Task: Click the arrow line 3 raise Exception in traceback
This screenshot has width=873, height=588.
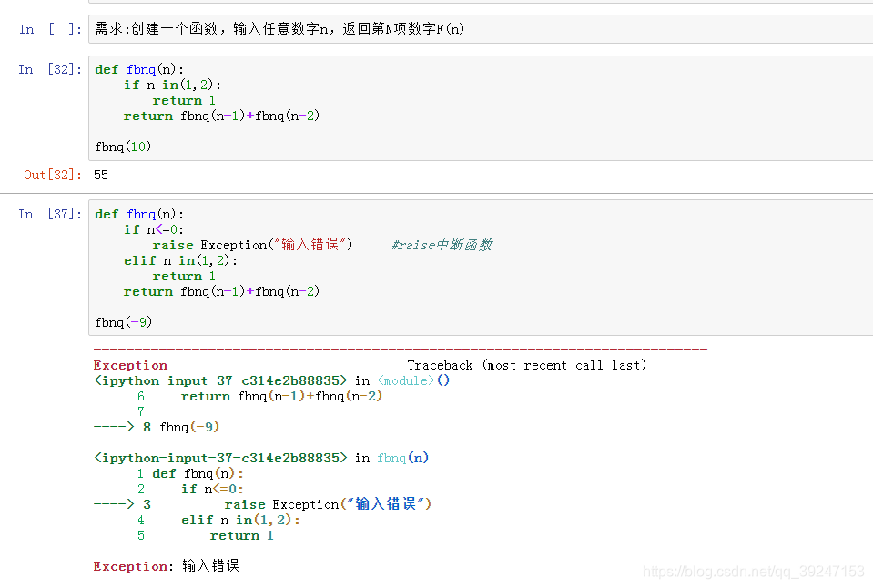Action: click(x=262, y=504)
